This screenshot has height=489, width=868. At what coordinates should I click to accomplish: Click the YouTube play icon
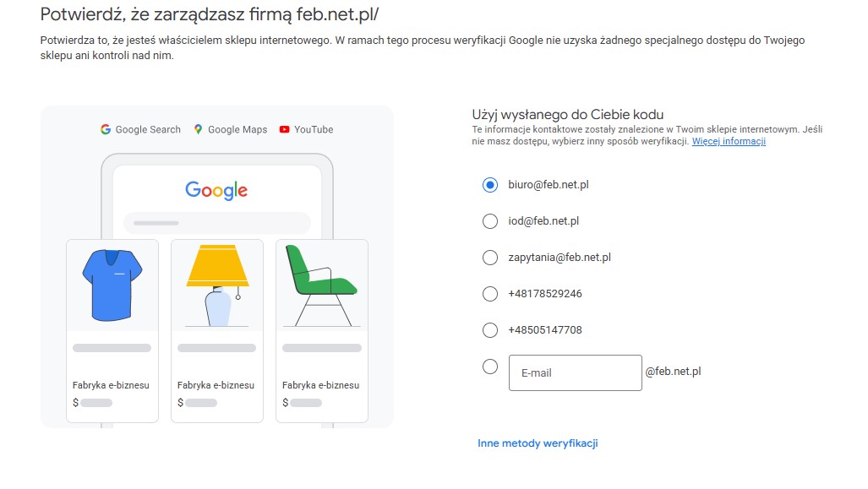pos(285,129)
